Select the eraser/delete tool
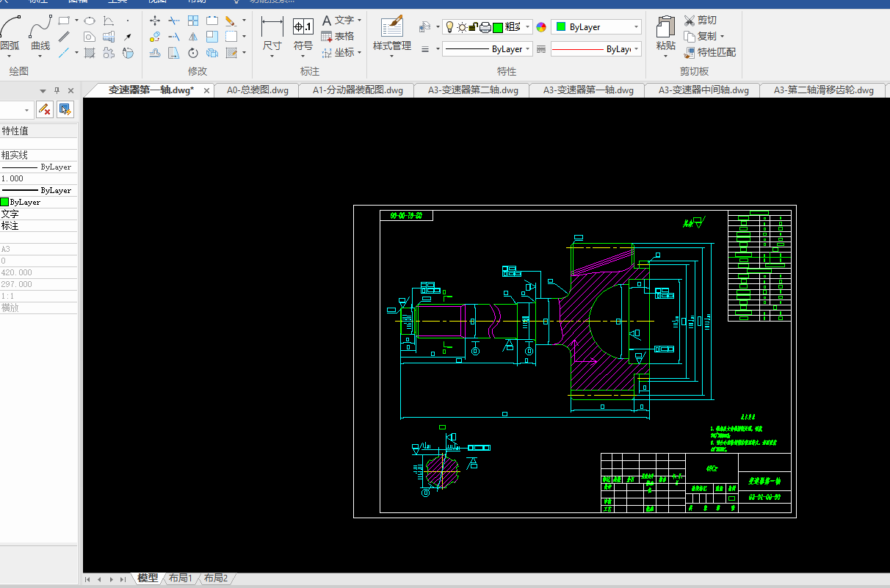The height and width of the screenshot is (588, 890). (x=231, y=21)
